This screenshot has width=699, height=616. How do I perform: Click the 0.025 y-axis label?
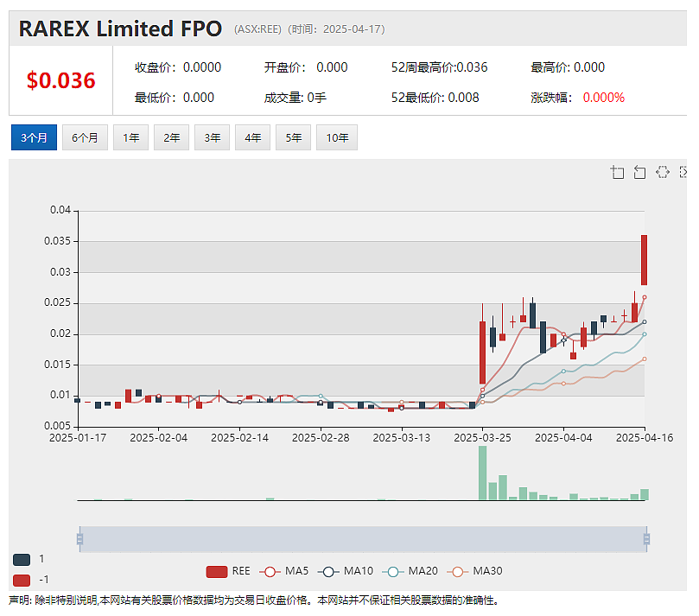[58, 302]
